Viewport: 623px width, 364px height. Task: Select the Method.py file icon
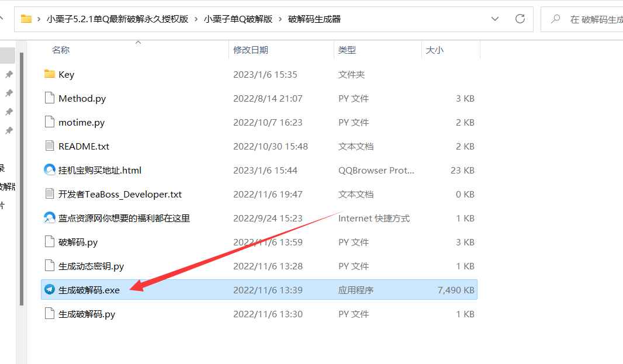(49, 98)
